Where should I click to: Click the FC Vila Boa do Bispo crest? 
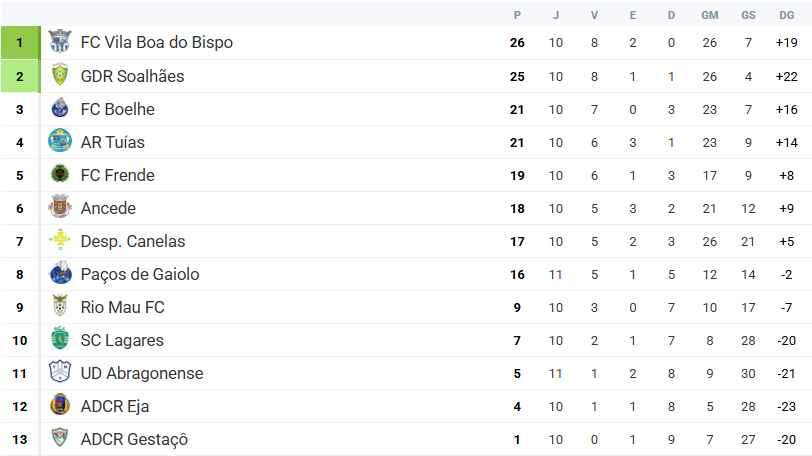tap(60, 43)
